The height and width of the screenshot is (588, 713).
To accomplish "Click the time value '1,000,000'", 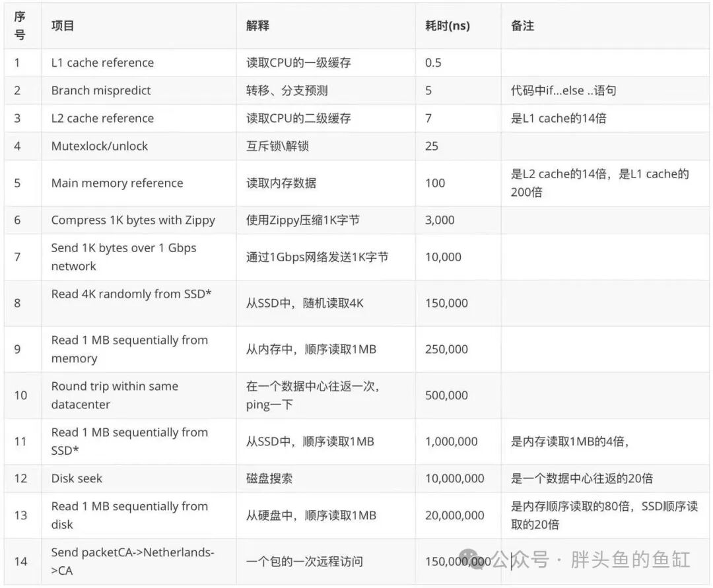I will (x=452, y=441).
